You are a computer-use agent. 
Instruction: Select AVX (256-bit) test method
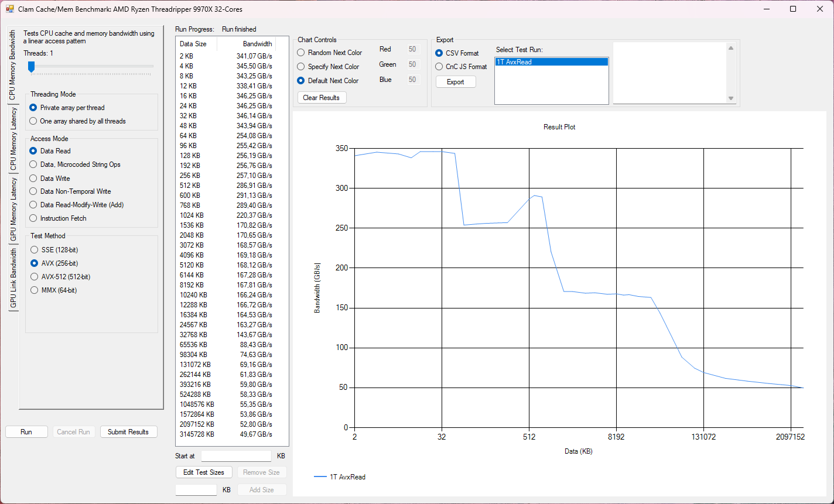click(x=54, y=263)
